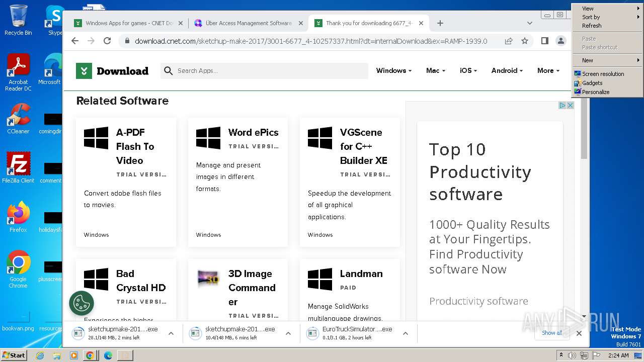Click the taskbar clock showing 2:24 AM
Screen dimensions: 644x362
tap(618, 355)
